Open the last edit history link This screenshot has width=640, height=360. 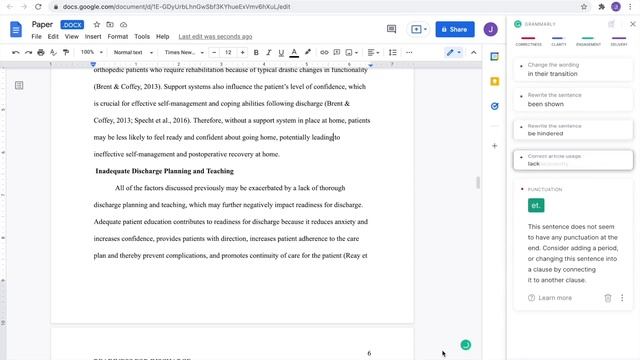pos(215,36)
